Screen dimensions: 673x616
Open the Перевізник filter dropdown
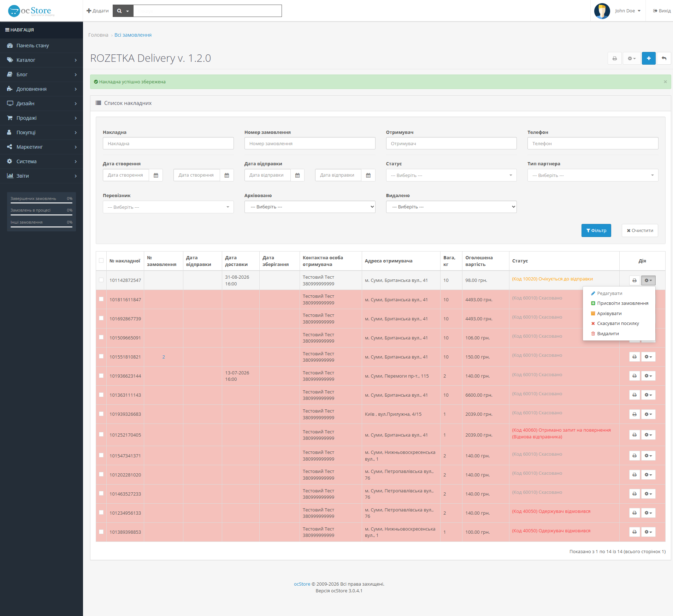click(x=168, y=207)
